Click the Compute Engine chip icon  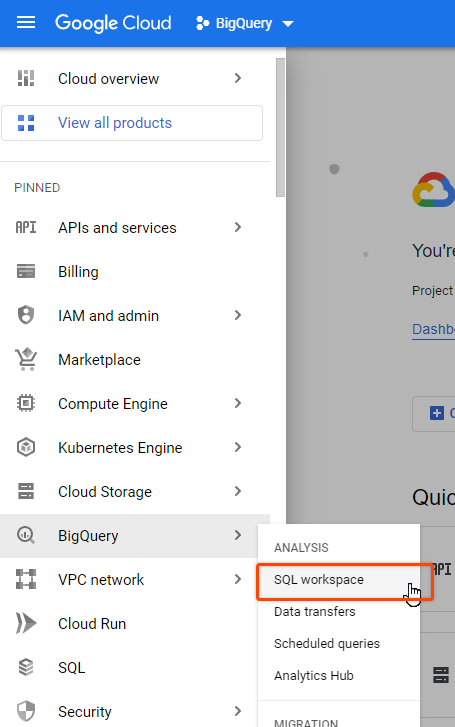coord(26,403)
